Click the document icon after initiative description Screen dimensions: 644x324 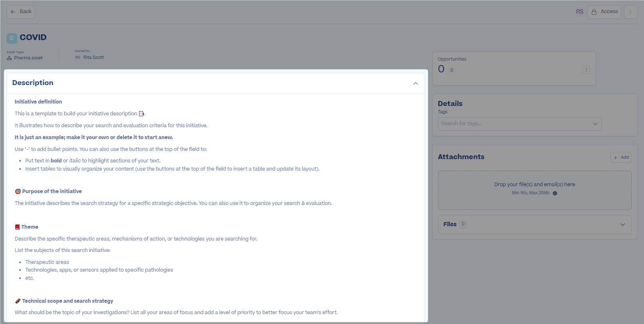coord(142,114)
